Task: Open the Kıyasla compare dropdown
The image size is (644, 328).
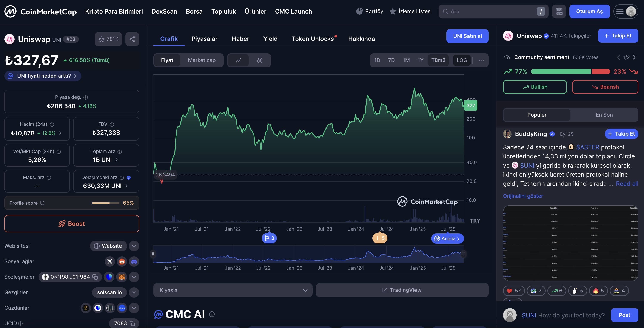Action: click(233, 290)
